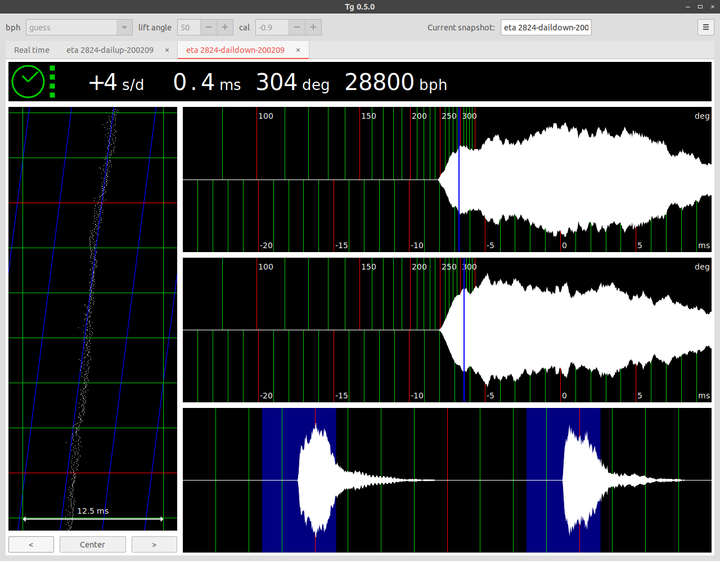Image resolution: width=720 pixels, height=561 pixels.
Task: Click the blue marker in middle waveform
Action: pos(464,330)
